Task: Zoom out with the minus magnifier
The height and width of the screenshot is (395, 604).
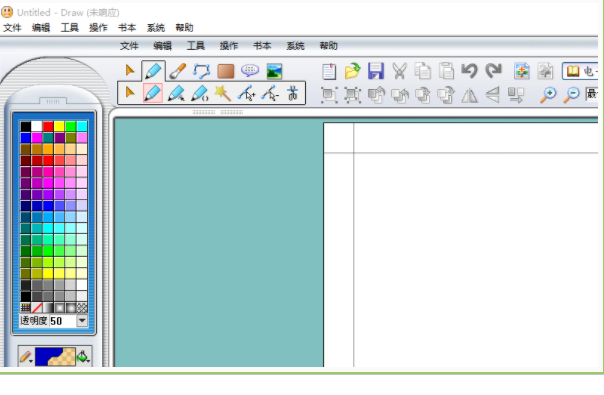Action: [x=571, y=95]
